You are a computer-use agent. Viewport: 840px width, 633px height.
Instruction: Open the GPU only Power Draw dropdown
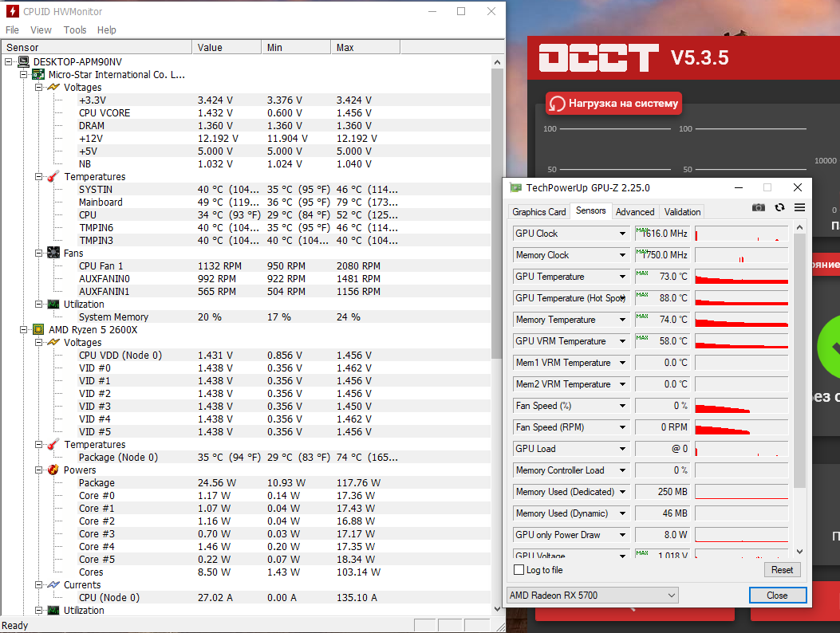622,534
